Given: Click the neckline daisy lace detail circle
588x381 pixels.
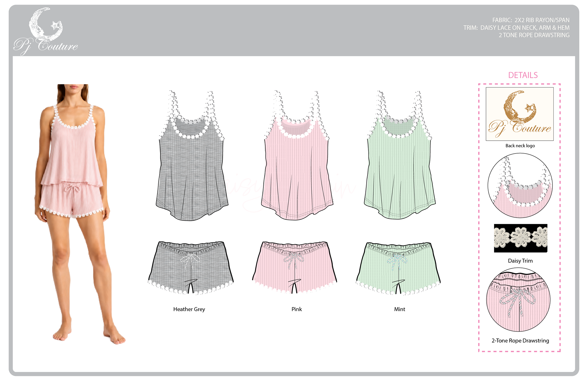Looking at the screenshot, I should pyautogui.click(x=520, y=185).
